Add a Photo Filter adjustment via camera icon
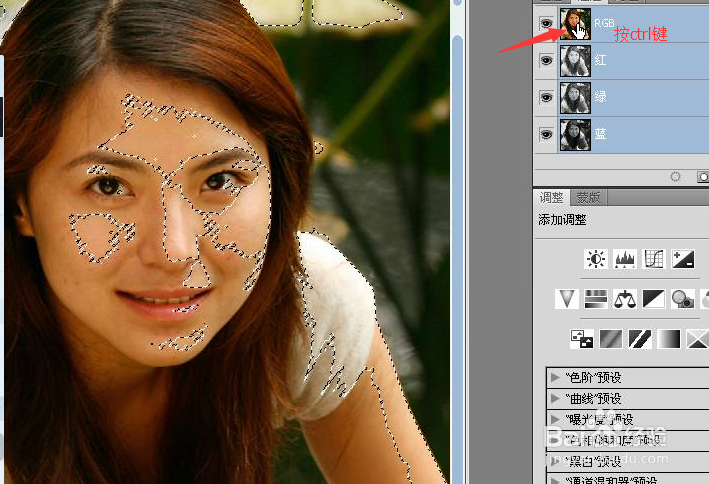Screen dimensions: 709x484 pos(683,299)
